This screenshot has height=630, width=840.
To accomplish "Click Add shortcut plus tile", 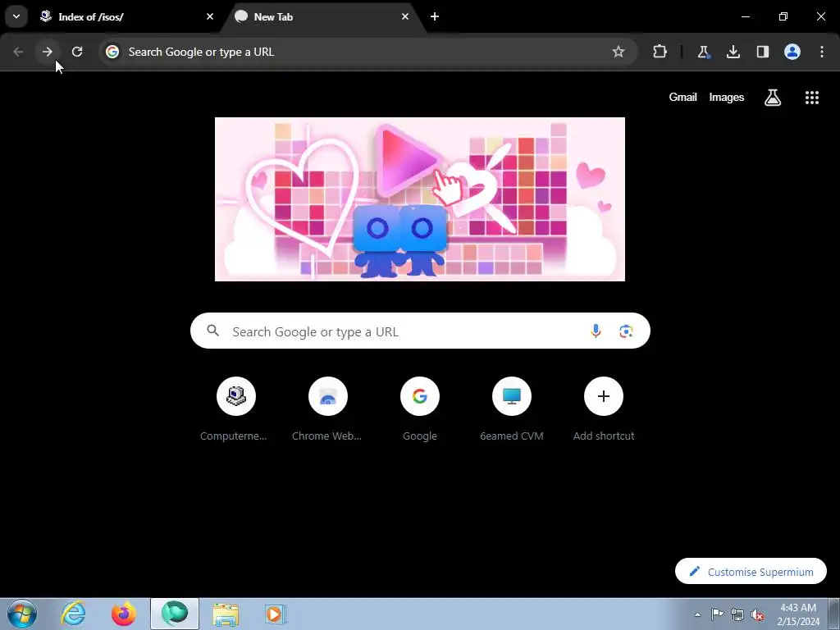I will pyautogui.click(x=604, y=409).
